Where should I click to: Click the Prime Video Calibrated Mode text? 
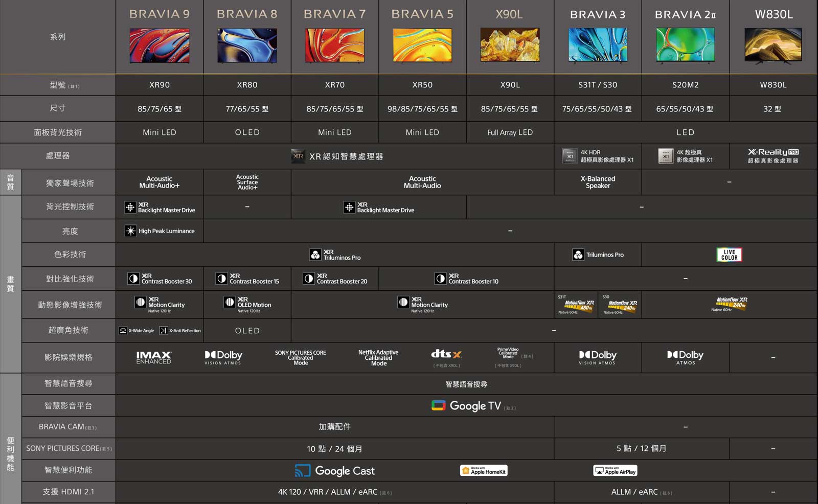coord(508,353)
